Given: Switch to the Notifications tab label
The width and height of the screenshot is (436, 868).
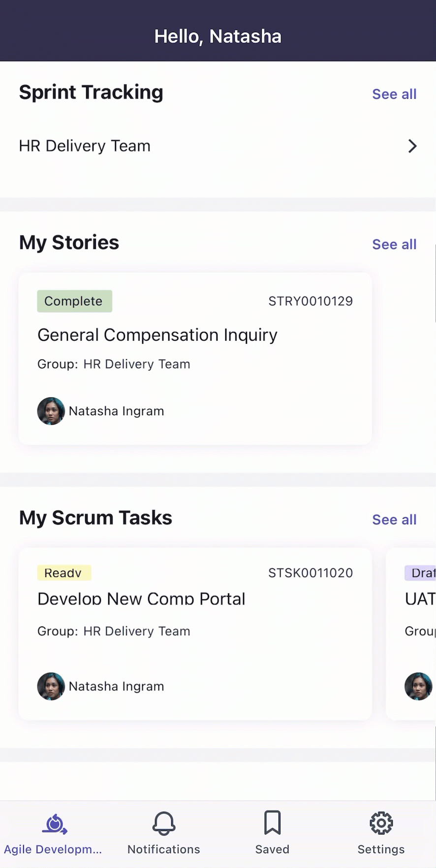Looking at the screenshot, I should pos(164,849).
